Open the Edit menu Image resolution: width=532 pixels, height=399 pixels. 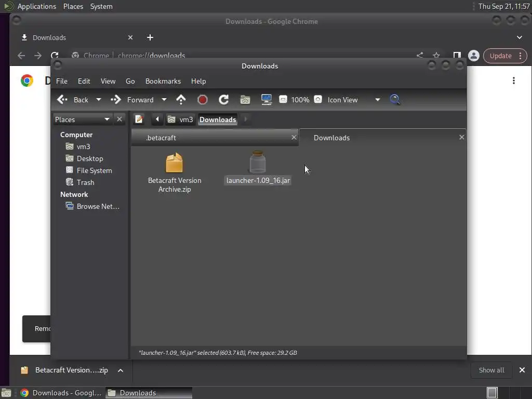pos(84,81)
